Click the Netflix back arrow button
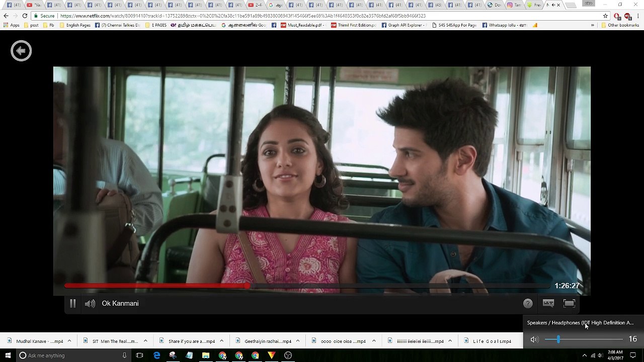Screen dimensions: 644x362 [21, 51]
